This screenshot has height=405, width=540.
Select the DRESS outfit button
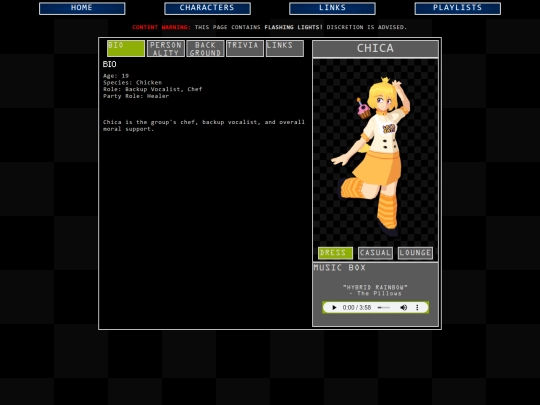[335, 253]
